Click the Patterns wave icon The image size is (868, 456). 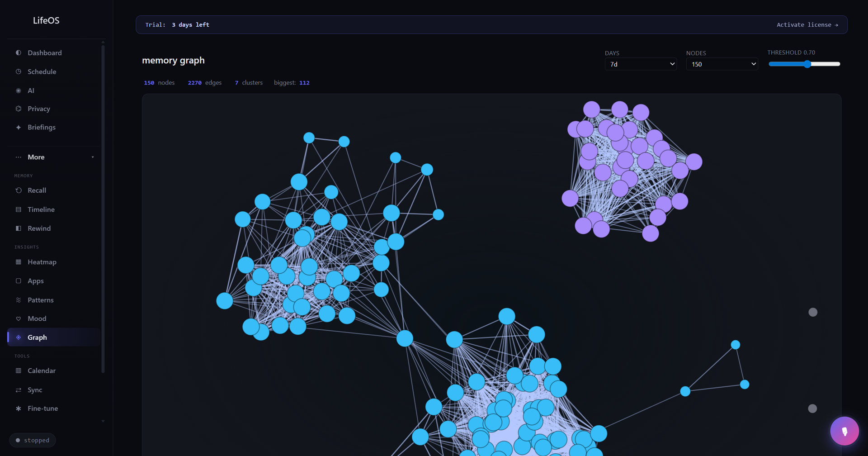coord(19,300)
